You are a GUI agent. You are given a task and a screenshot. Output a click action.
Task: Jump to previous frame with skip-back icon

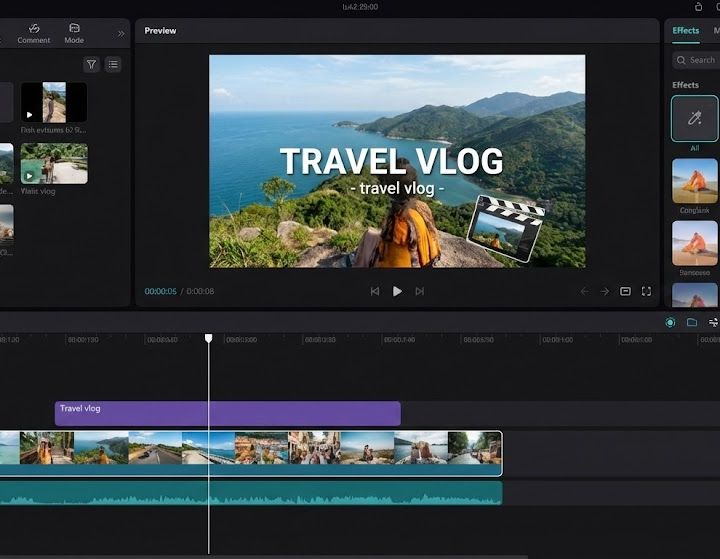(375, 291)
